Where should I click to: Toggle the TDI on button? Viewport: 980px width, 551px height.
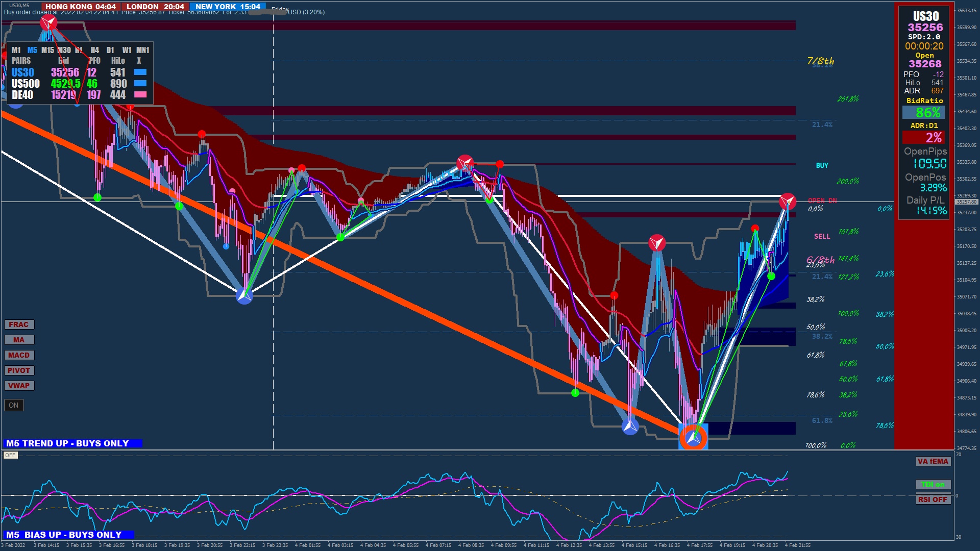coord(933,484)
